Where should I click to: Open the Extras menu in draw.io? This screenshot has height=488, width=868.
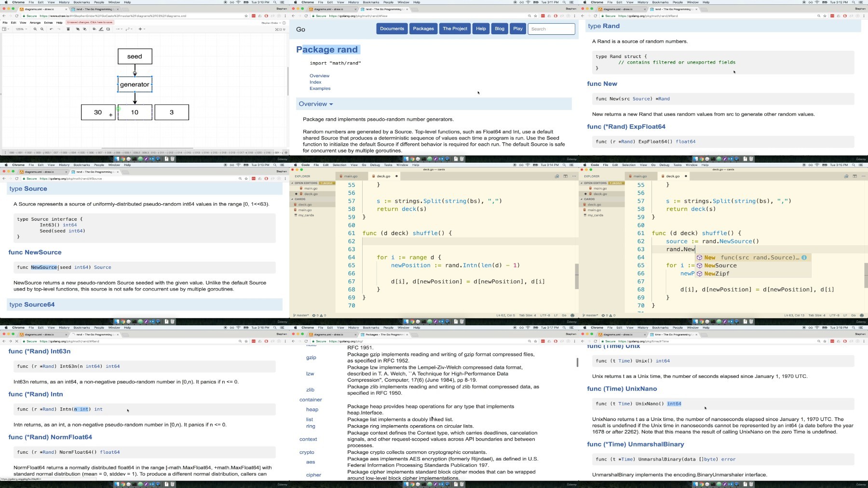pos(48,23)
